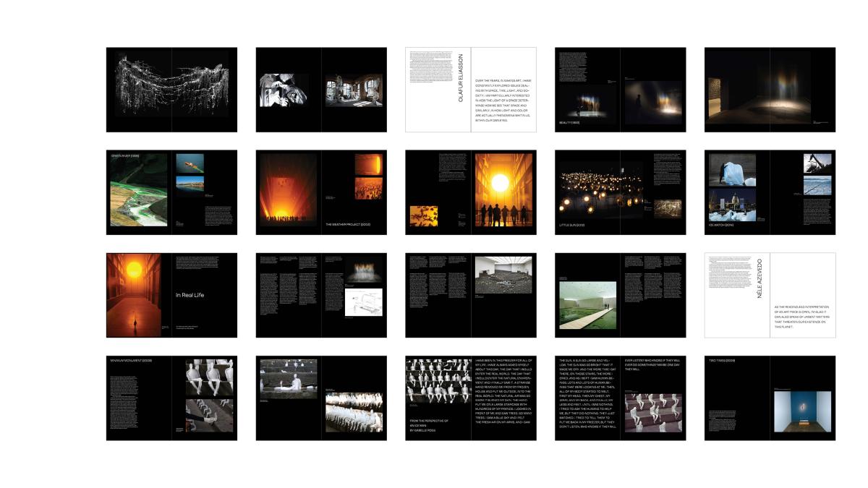Open the spread showing rainbow mist in a dark room

pos(770,90)
